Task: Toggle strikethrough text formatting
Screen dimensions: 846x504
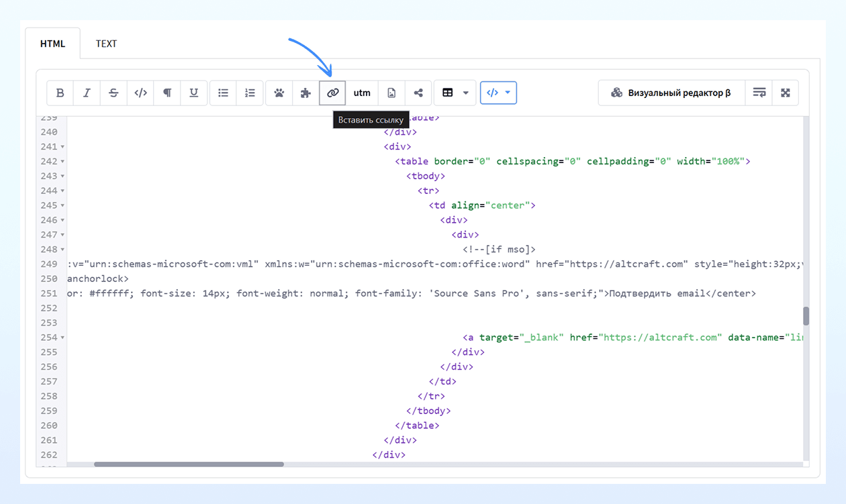Action: [113, 93]
